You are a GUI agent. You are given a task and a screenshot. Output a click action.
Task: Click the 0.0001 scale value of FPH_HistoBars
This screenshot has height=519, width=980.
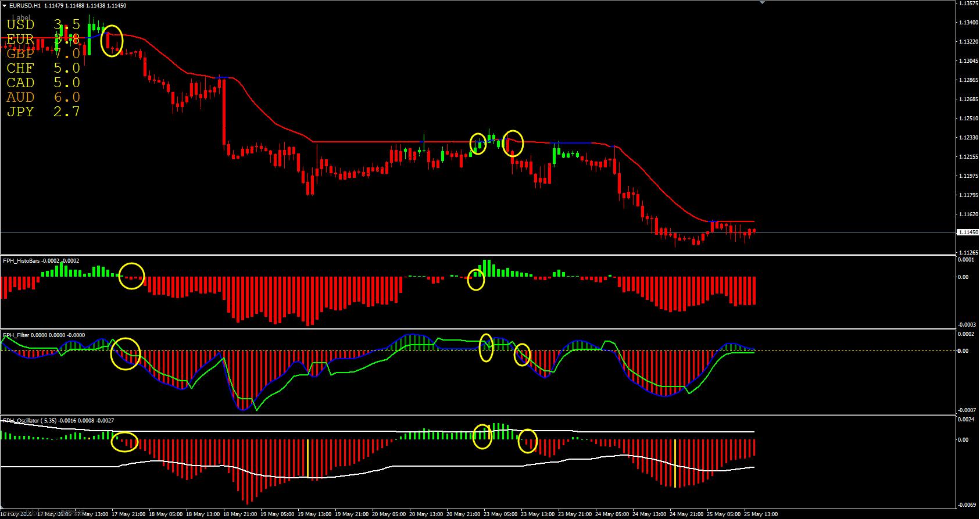[x=965, y=260]
